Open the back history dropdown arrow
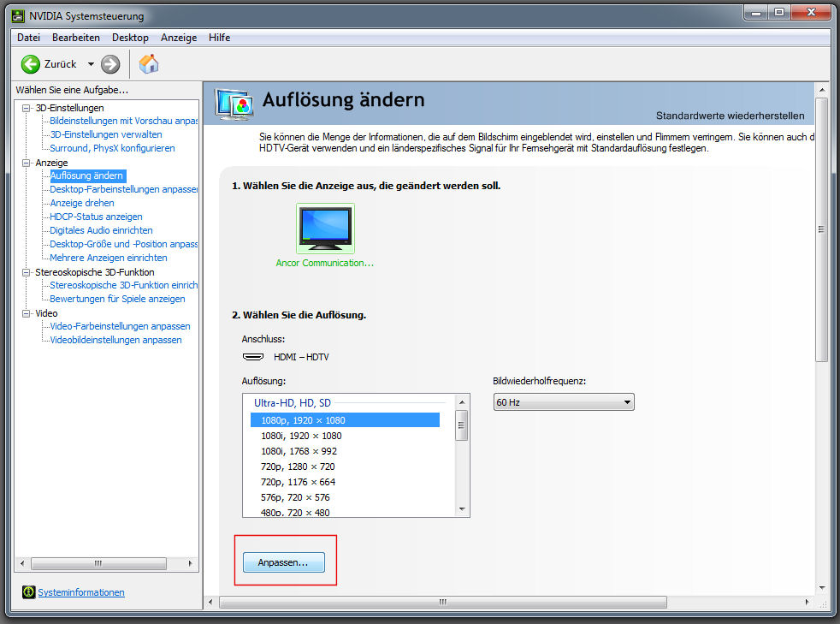The image size is (840, 624). click(91, 64)
